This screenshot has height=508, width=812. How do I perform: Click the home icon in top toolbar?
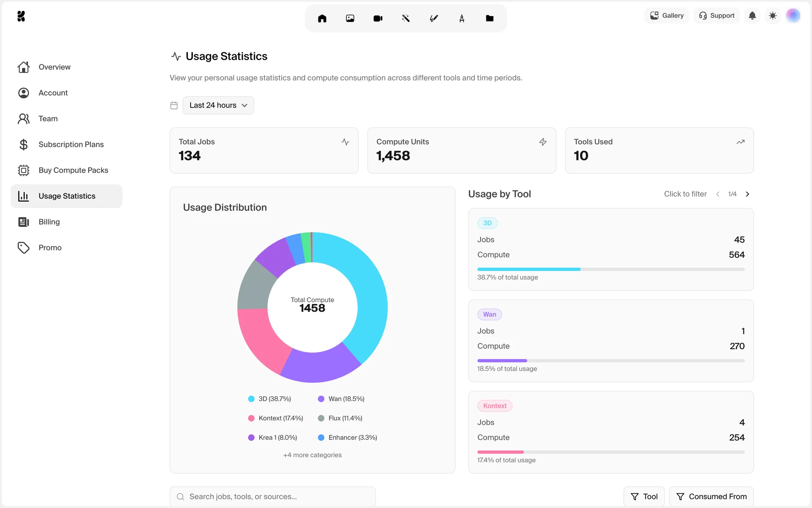[x=322, y=18]
